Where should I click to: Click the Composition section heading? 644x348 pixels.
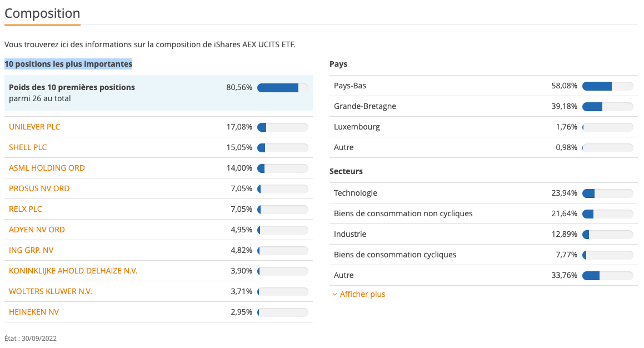point(42,13)
